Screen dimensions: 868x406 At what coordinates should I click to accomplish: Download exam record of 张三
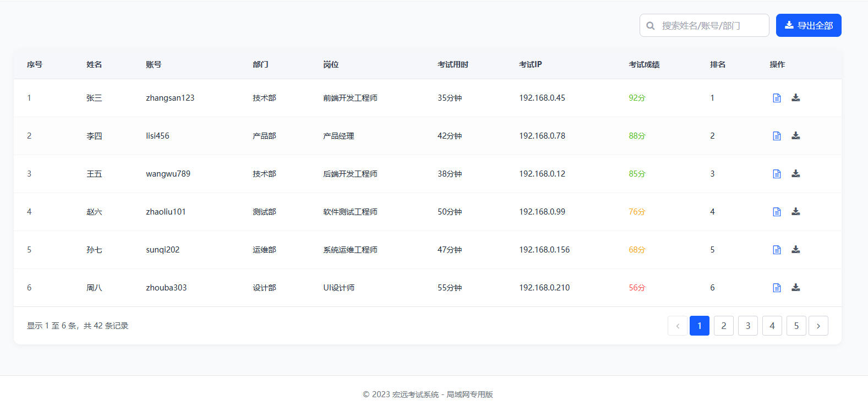point(795,98)
